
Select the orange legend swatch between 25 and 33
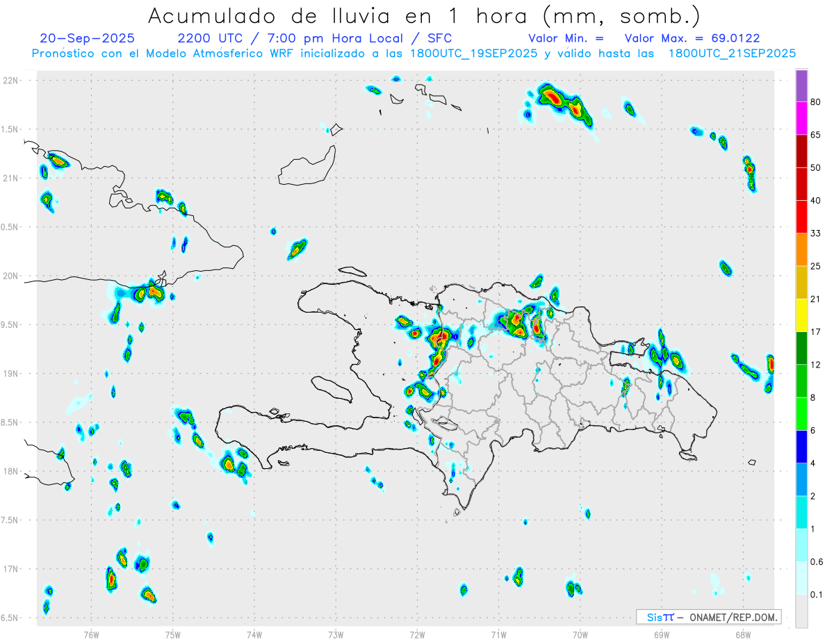801,249
